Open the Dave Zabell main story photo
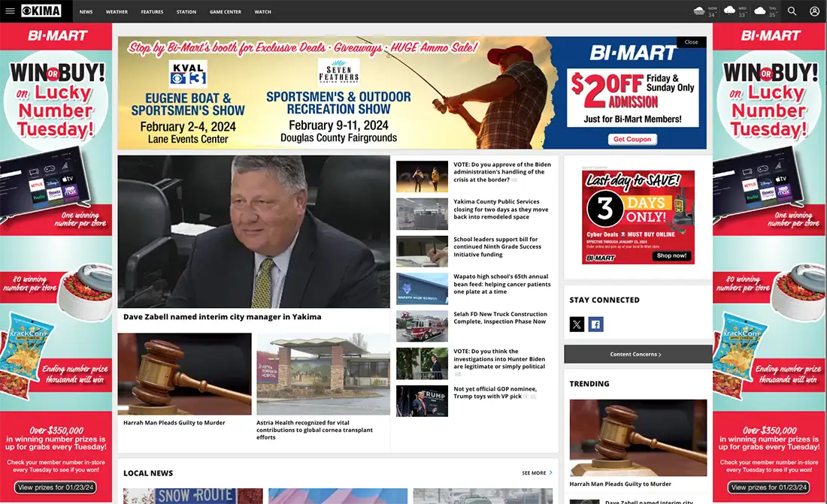 tap(253, 231)
